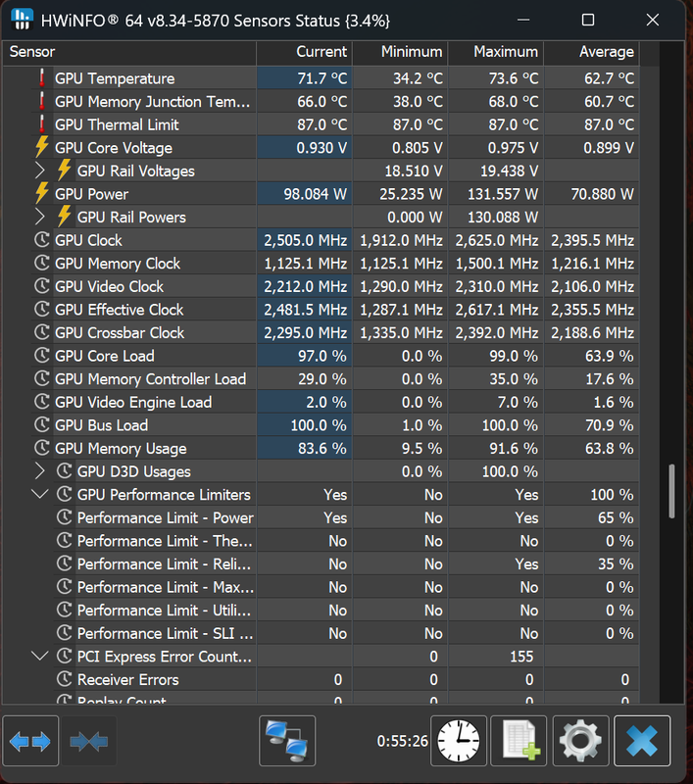Click thermometer icon beside GPU Memory Junction
The image size is (693, 784).
pyautogui.click(x=42, y=101)
